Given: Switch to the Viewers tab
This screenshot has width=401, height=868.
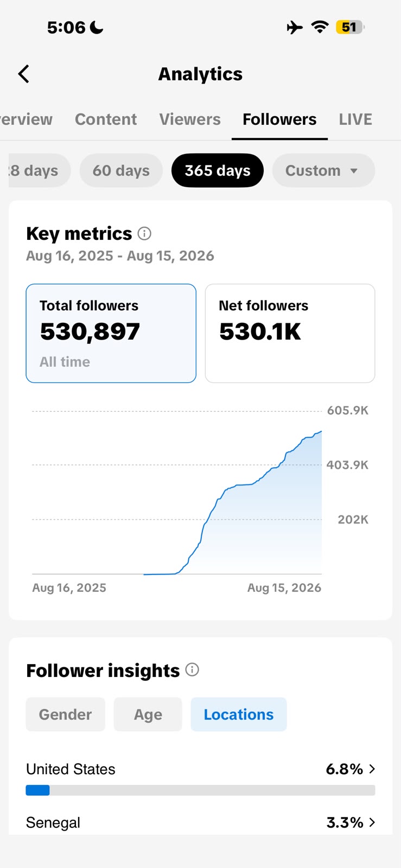Looking at the screenshot, I should click(190, 119).
